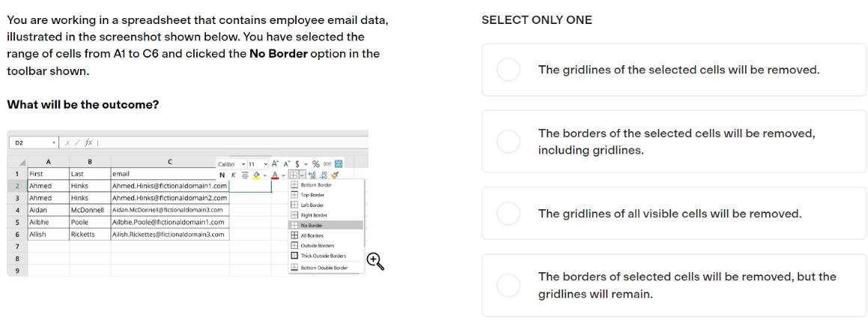
Task: Click the center alignment icon
Action: pyautogui.click(x=245, y=175)
